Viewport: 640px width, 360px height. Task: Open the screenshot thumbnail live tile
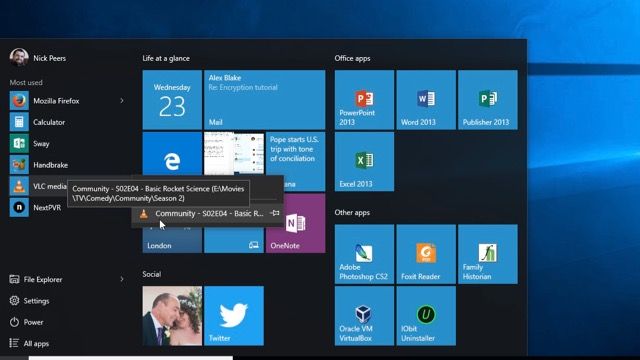[234, 153]
